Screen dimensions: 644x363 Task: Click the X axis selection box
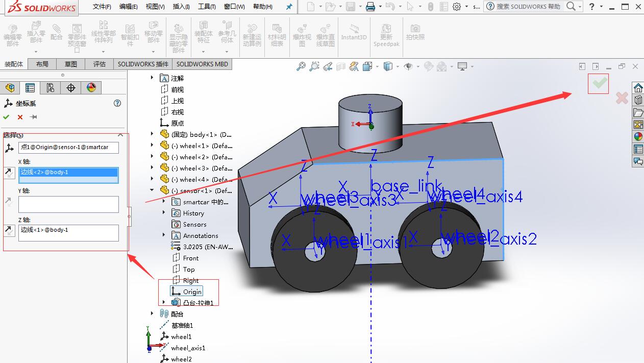68,175
